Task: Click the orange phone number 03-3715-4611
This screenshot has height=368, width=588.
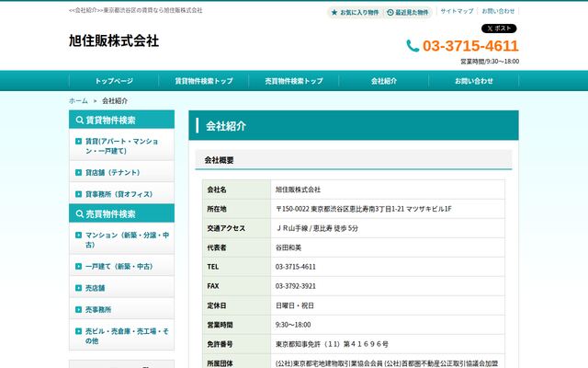Action: (x=470, y=46)
